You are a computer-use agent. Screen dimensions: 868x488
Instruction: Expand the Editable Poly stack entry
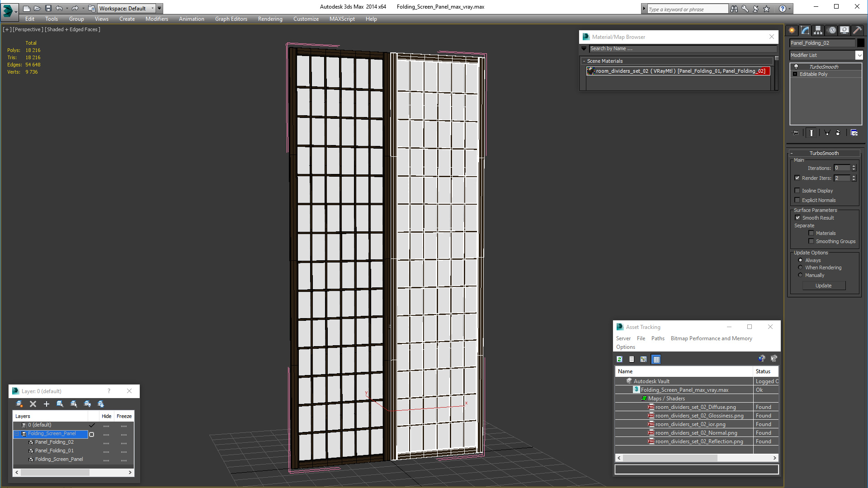pyautogui.click(x=795, y=74)
